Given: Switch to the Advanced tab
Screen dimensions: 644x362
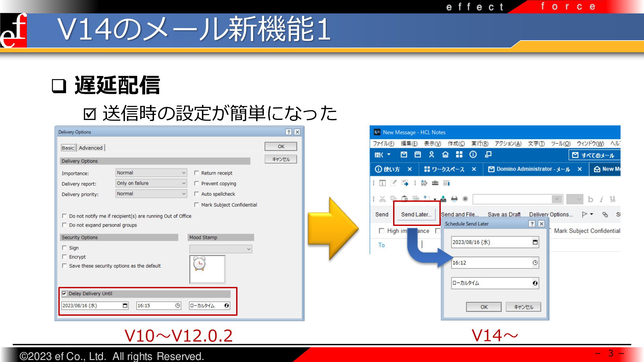Looking at the screenshot, I should (x=91, y=148).
